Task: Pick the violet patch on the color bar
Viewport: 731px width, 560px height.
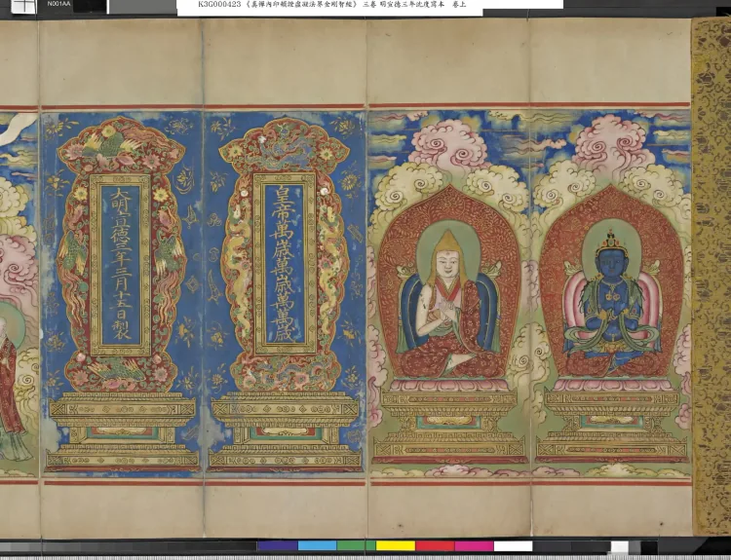Action: (x=278, y=545)
